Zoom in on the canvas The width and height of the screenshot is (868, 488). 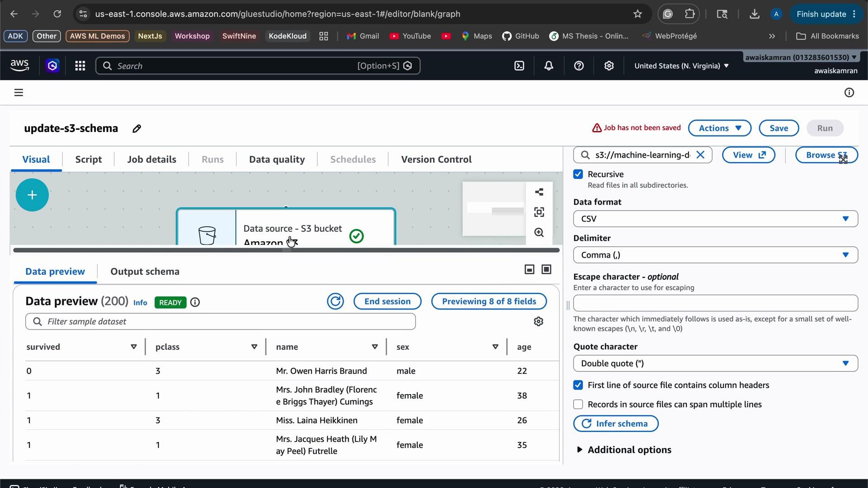[x=539, y=232]
